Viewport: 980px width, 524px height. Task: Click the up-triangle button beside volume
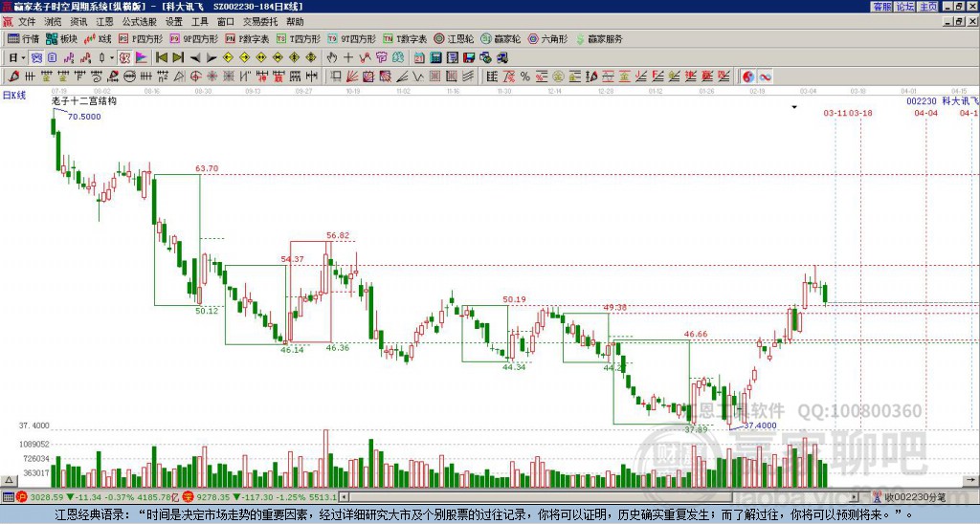[8, 480]
